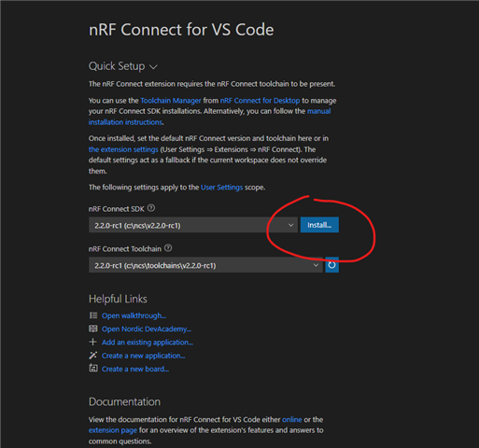Click the help icon beside nRF Connect Toolchain
Viewport: 479px width, 448px height.
click(168, 248)
